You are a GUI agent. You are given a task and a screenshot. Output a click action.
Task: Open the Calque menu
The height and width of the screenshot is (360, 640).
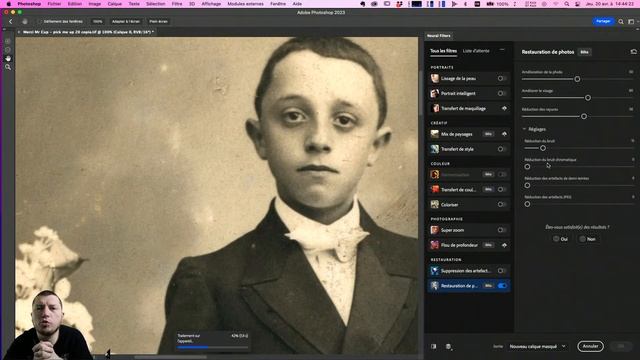click(115, 4)
